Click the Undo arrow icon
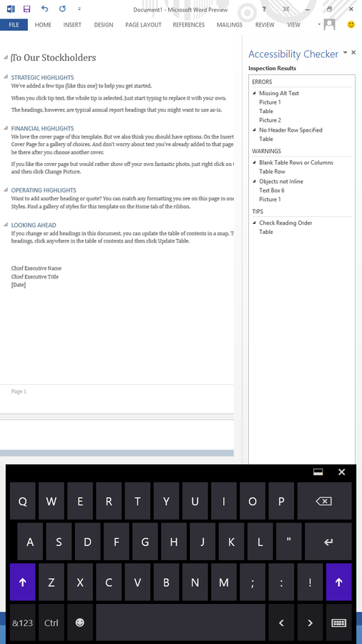Screen dimensions: 362x644 pos(45,9)
